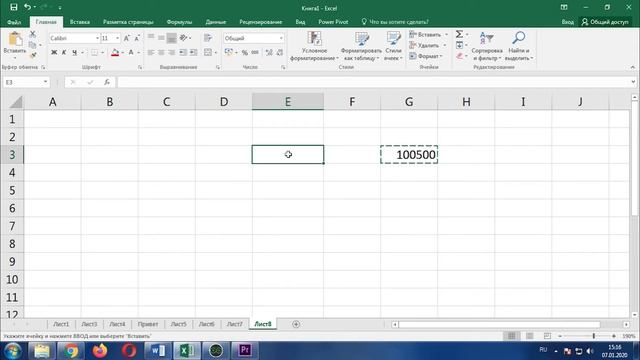This screenshot has height=360, width=640.
Task: Click Increase Decimal icon
Action: point(269,53)
